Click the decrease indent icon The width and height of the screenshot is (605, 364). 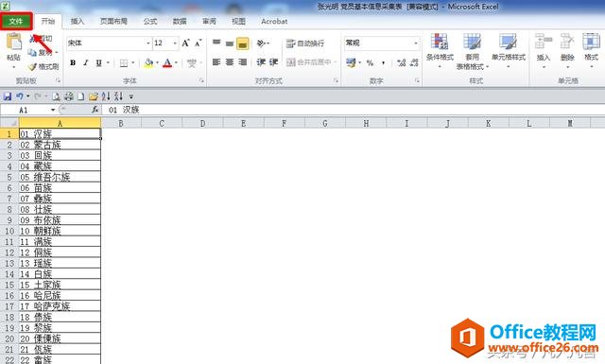tap(261, 62)
